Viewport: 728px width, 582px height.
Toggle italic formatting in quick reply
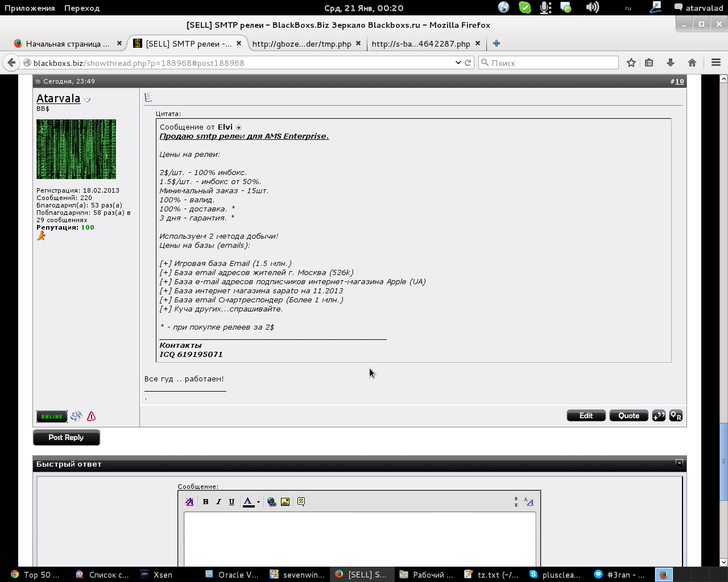coord(218,502)
